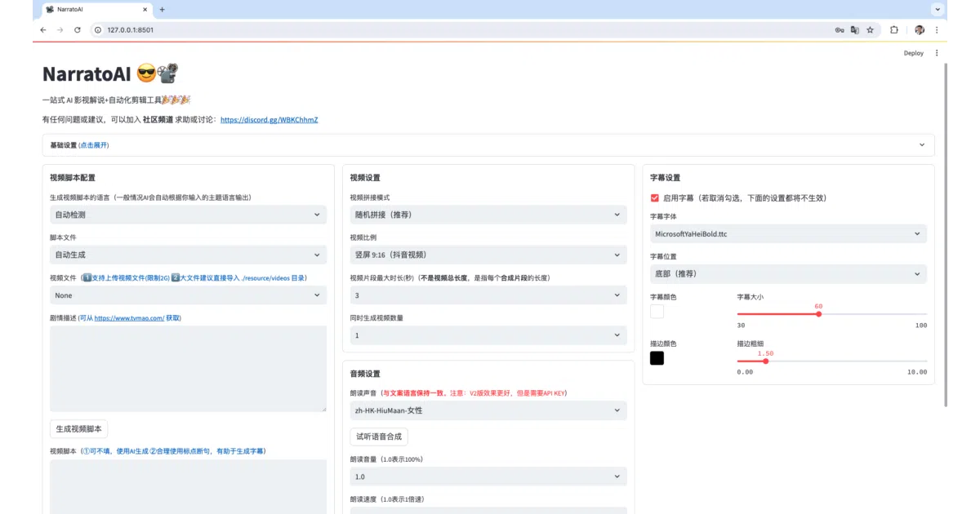The image size is (980, 514).
Task: Bookmark this page with the star icon
Action: (x=870, y=29)
